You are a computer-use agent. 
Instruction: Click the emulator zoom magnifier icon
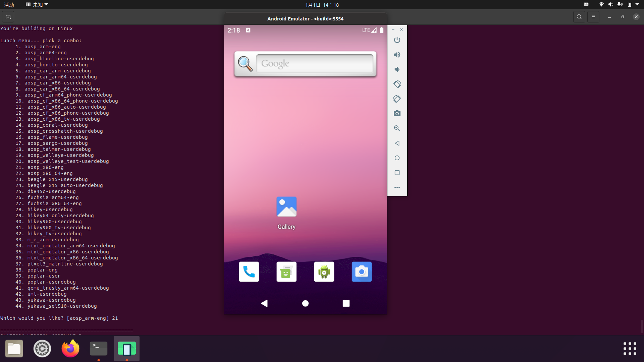[397, 128]
